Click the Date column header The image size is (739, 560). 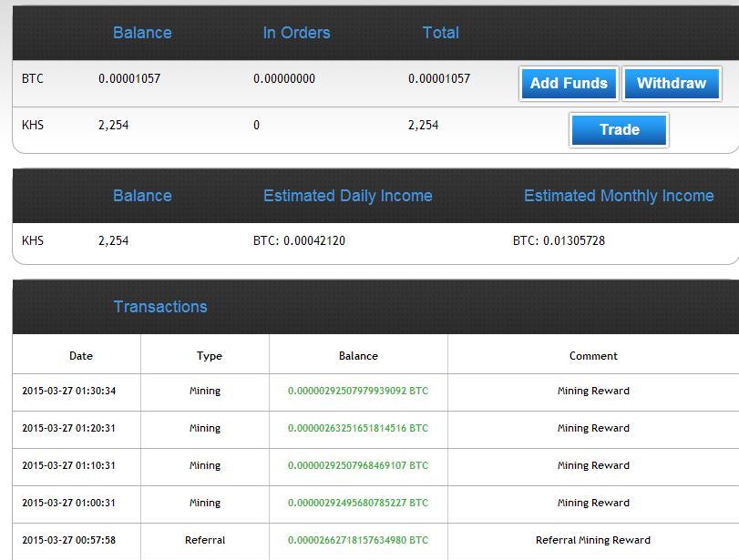pyautogui.click(x=81, y=356)
